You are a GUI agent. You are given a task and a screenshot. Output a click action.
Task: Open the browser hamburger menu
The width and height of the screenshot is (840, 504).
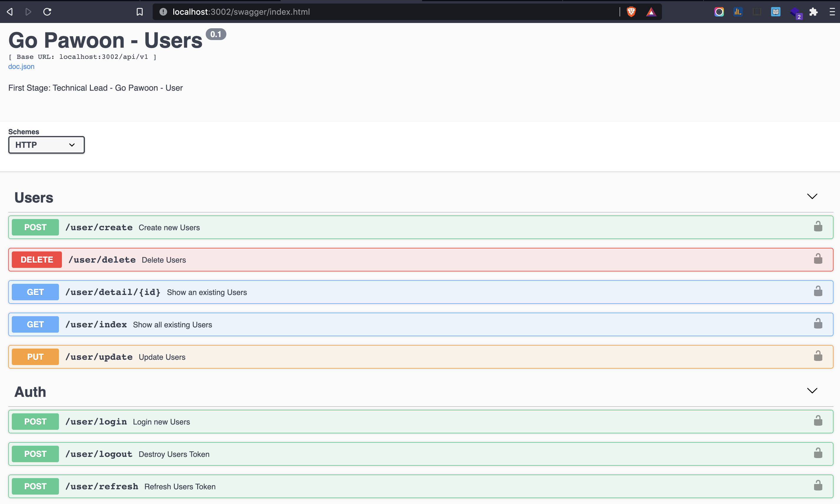click(x=832, y=12)
